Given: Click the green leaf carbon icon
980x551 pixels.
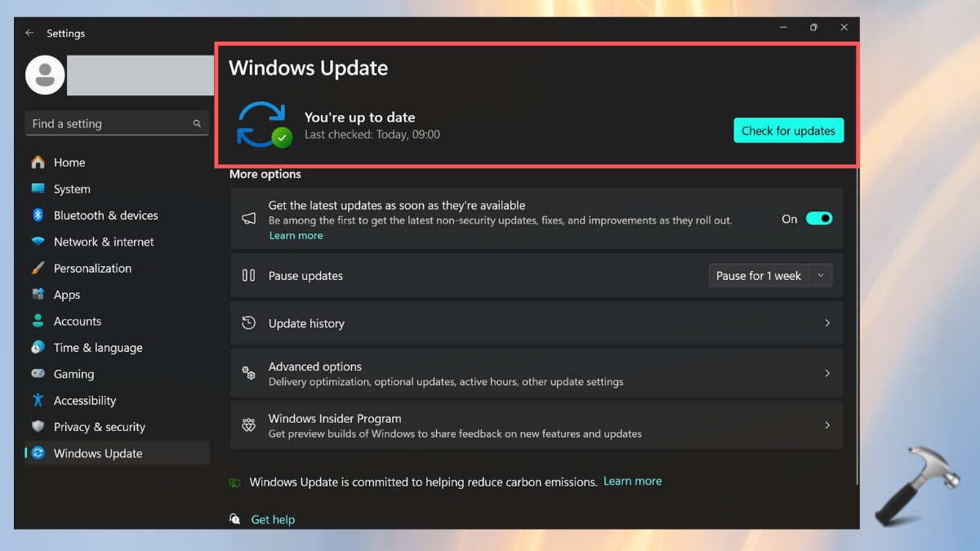Looking at the screenshot, I should [234, 482].
